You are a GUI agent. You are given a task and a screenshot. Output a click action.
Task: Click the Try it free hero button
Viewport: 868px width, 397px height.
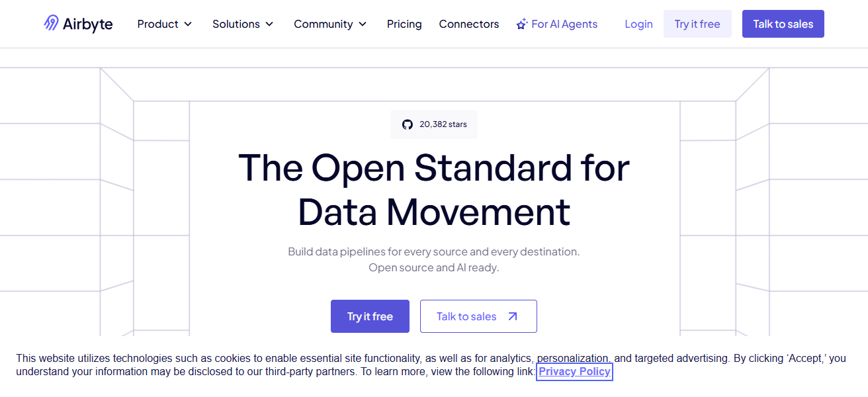[x=370, y=316]
